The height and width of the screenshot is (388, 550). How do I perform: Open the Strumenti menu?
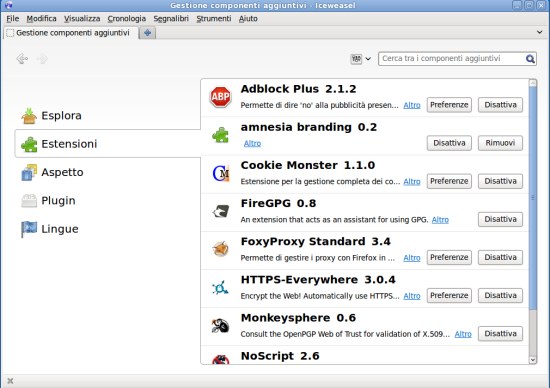pos(214,19)
